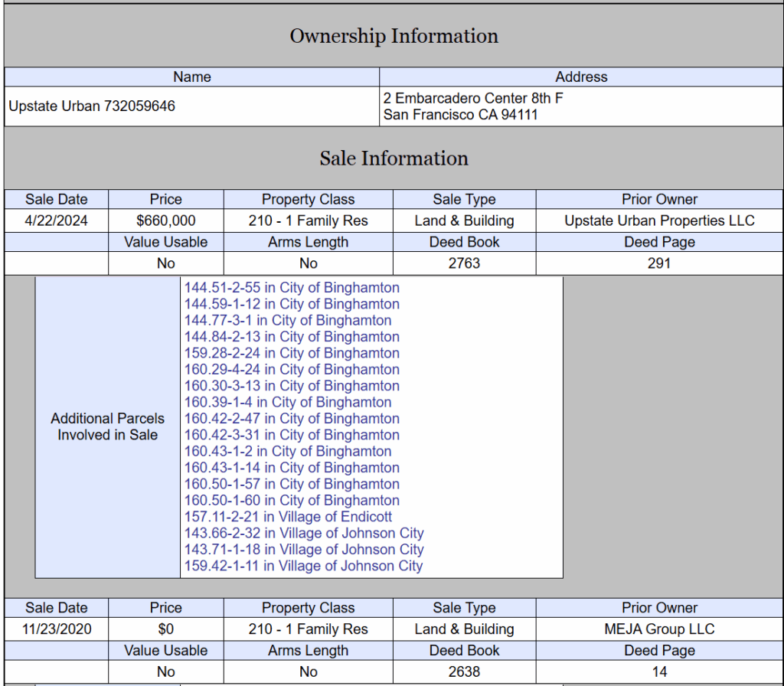Open parcel 144.51-2-55 in City of Binghamton

(292, 288)
